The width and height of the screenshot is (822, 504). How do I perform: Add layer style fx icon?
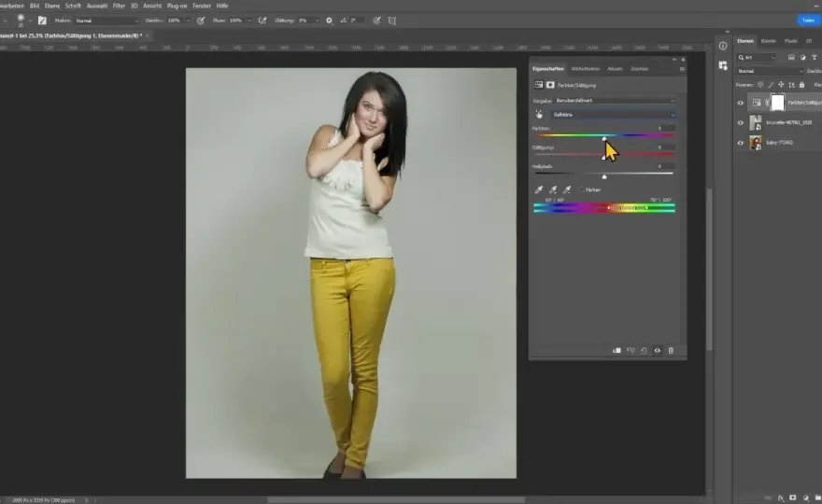[781, 497]
